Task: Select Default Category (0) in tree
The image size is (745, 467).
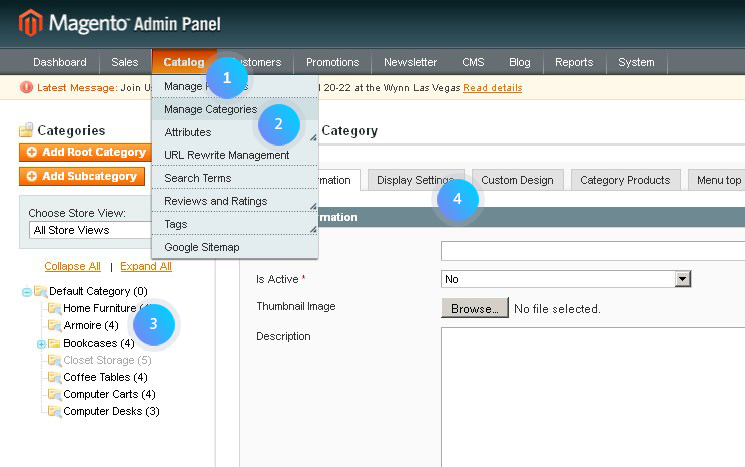Action: point(98,291)
